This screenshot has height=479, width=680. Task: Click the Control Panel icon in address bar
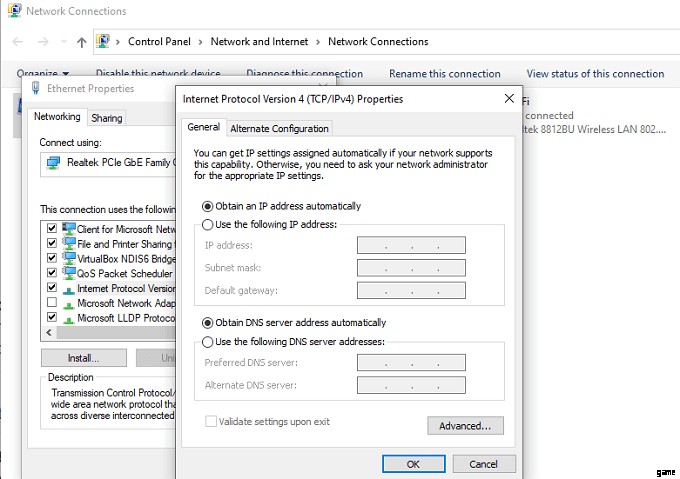pos(103,42)
